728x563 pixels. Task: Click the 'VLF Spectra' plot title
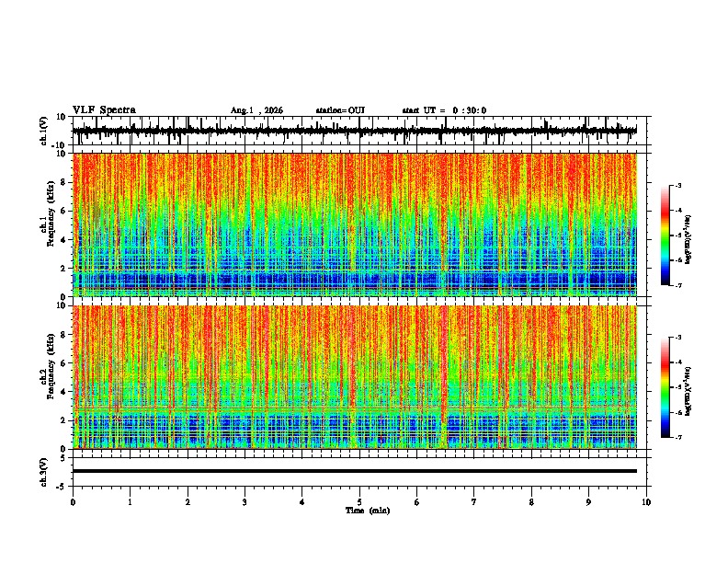pyautogui.click(x=104, y=109)
